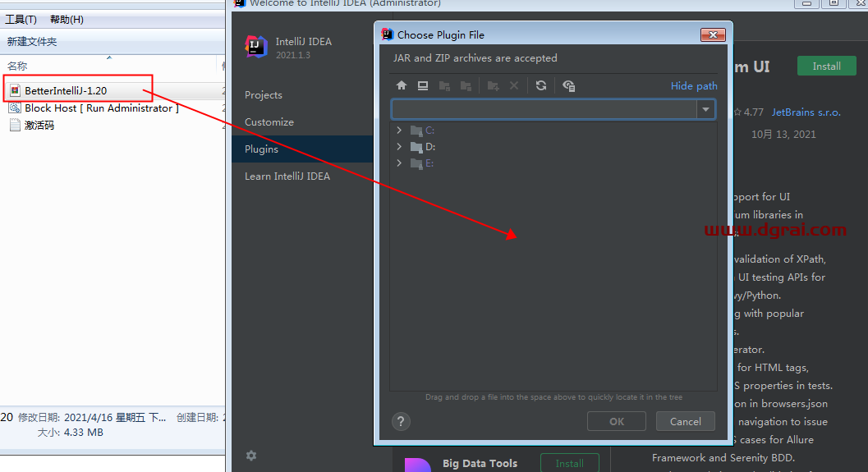This screenshot has height=472, width=868.
Task: Toggle show hidden files and directories icon
Action: tap(568, 85)
